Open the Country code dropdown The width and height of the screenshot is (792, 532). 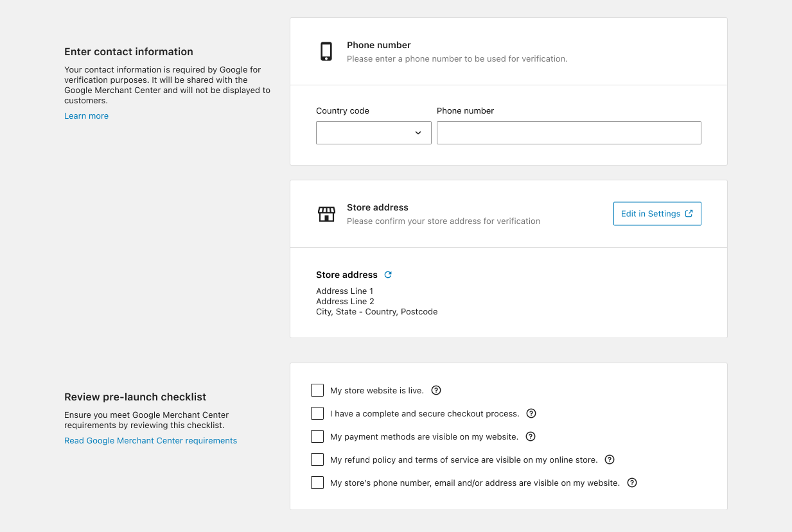click(374, 133)
